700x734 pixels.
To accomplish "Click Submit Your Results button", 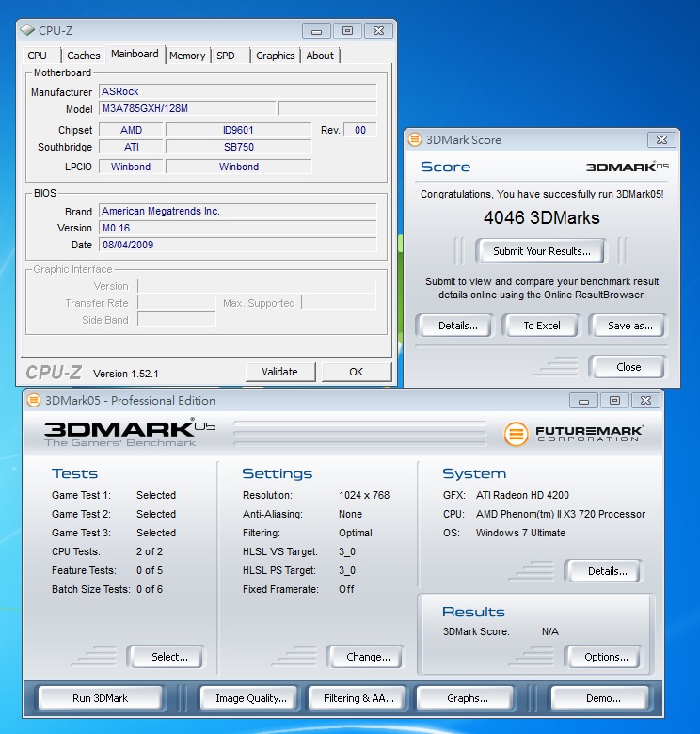I will [541, 251].
